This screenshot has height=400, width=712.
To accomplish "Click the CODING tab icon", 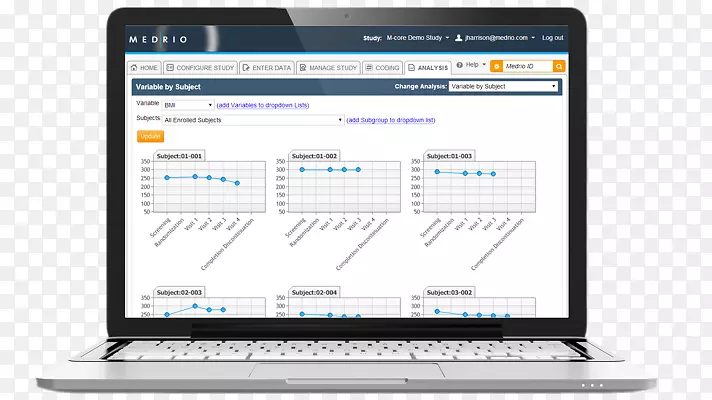I will tap(369, 68).
